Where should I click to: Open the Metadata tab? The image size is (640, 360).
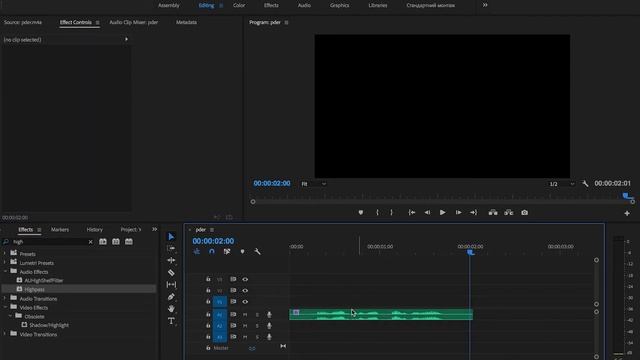click(187, 22)
